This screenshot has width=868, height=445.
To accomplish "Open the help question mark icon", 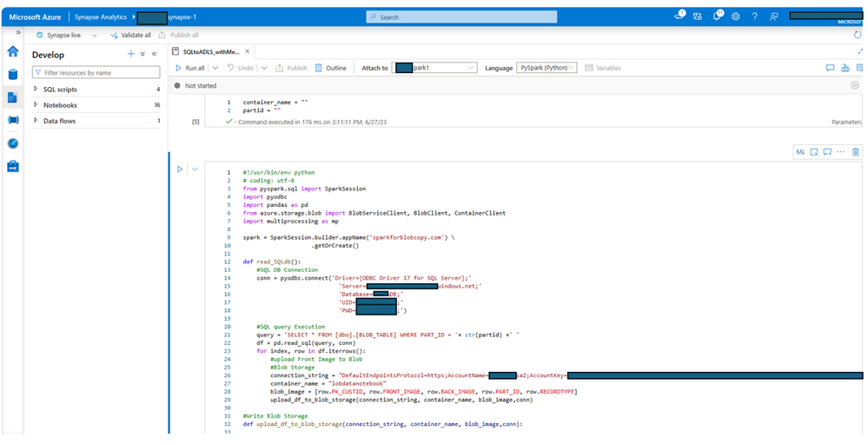I will [x=754, y=17].
